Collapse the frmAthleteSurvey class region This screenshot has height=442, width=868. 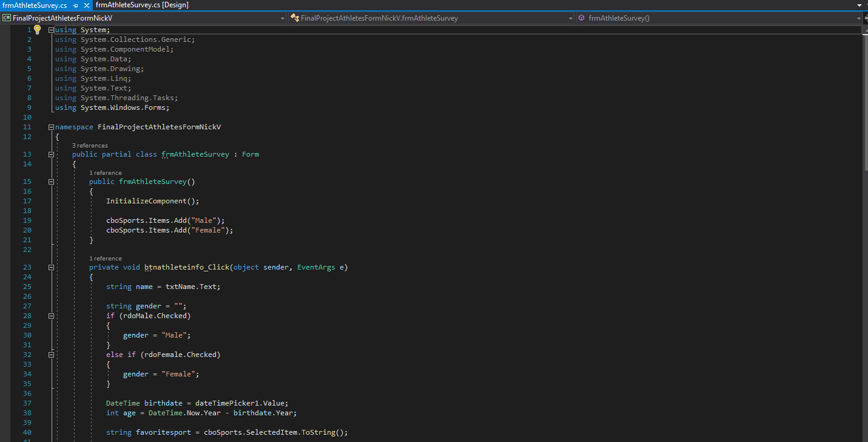pos(51,154)
